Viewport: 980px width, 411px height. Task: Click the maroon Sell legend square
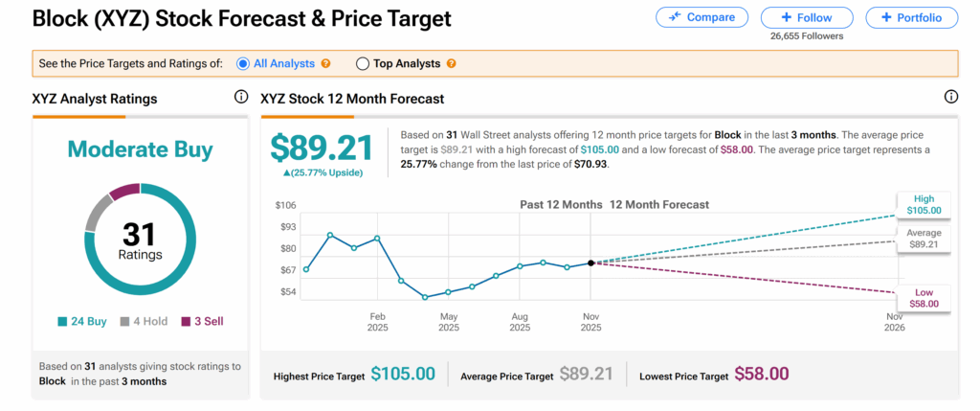[186, 322]
